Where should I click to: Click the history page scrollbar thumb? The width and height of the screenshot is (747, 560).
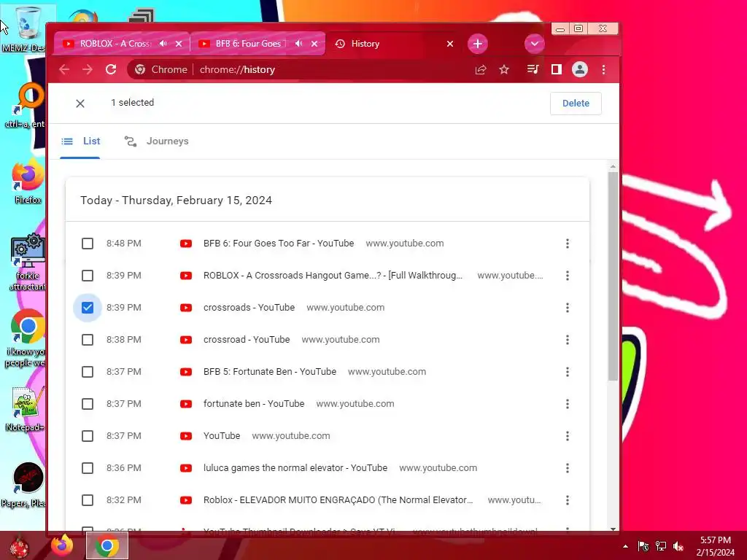pyautogui.click(x=613, y=276)
